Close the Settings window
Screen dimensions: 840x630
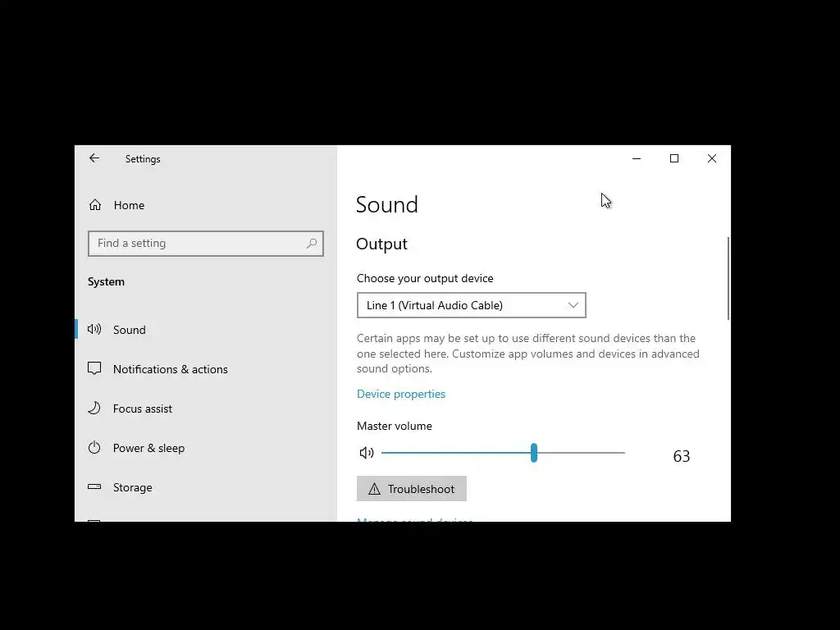[x=711, y=158]
